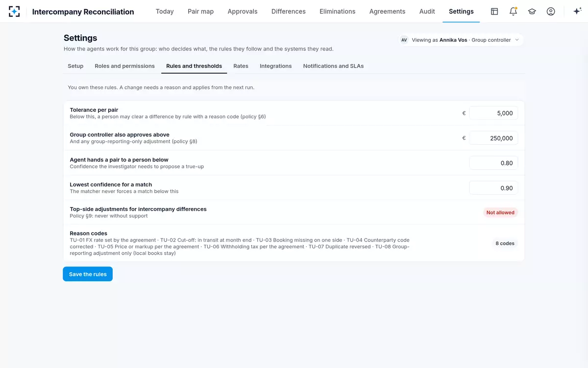The width and height of the screenshot is (588, 368).
Task: Click the 8 codes badge
Action: [505, 243]
